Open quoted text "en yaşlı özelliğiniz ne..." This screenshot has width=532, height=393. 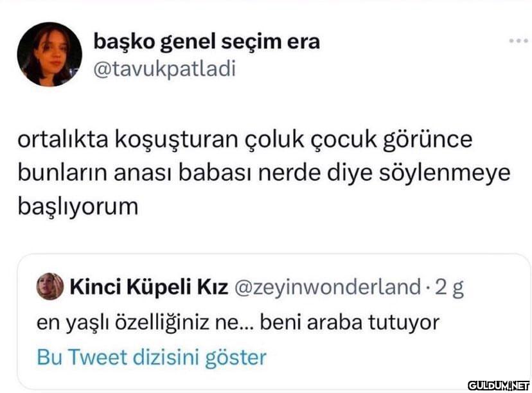(146, 322)
